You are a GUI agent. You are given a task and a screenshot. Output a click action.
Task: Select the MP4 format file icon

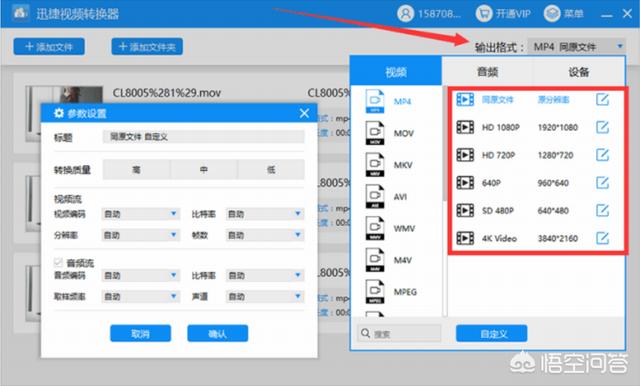375,101
